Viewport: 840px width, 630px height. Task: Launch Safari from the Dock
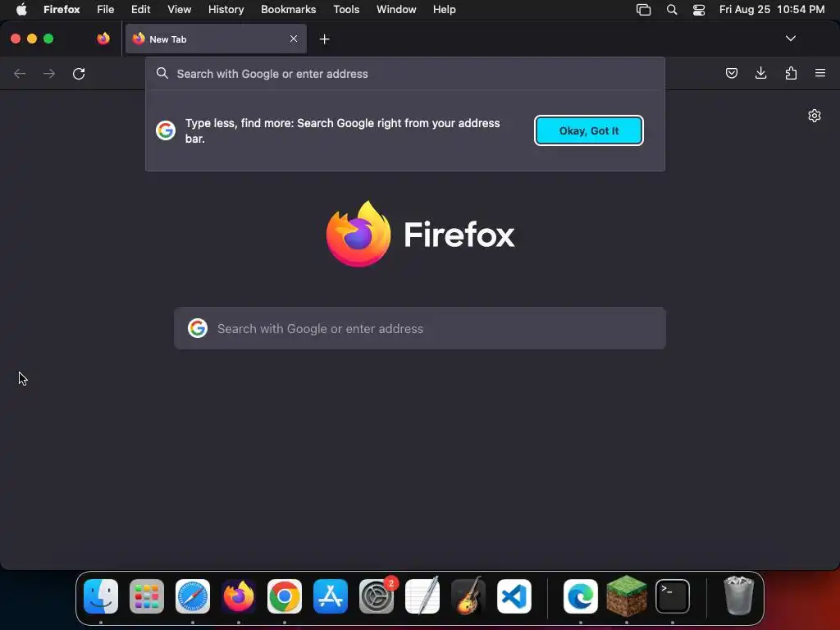(x=193, y=596)
